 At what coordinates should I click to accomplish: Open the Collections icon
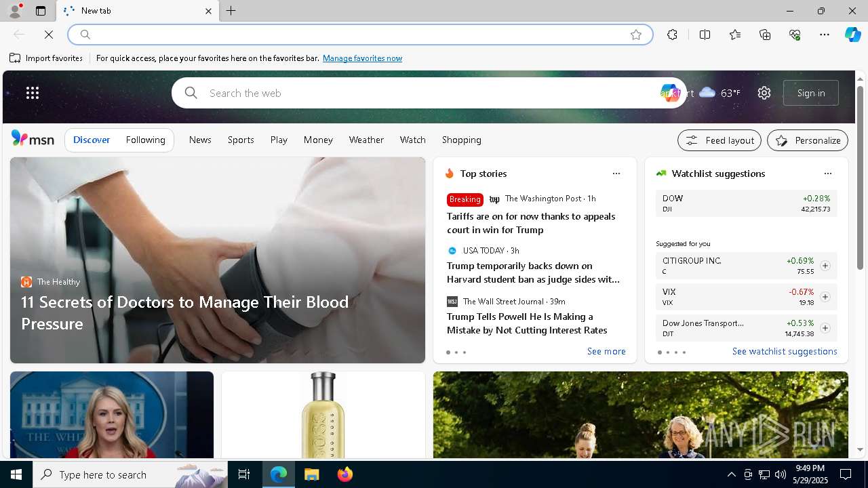pos(765,35)
